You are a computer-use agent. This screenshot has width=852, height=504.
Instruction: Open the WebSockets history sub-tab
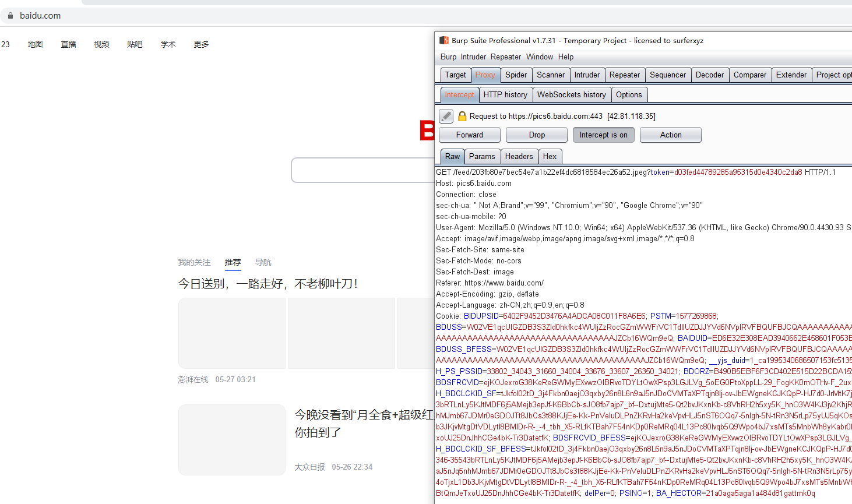tap(571, 95)
